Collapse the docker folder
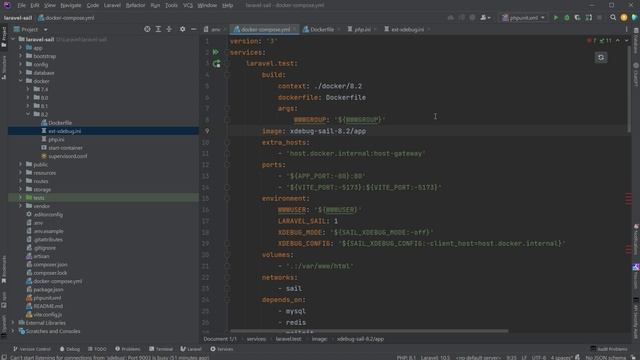 pos(20,81)
